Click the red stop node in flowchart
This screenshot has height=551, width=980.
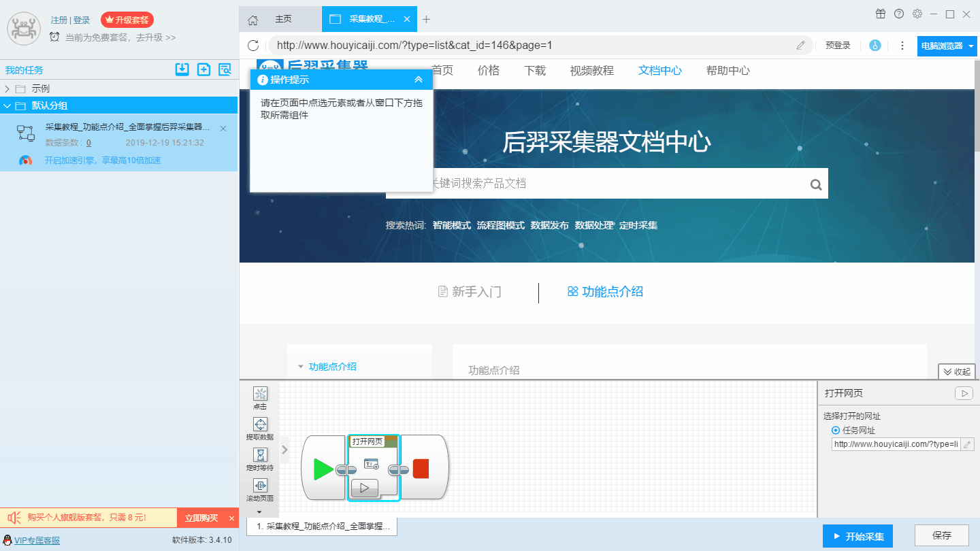tap(421, 469)
